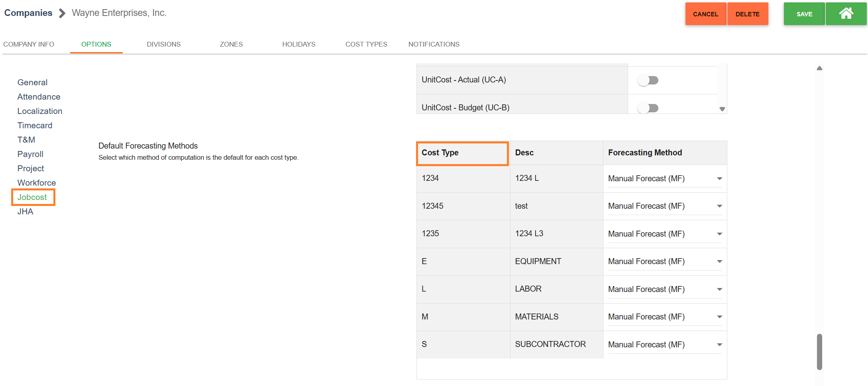Expand the LABOR forecasting method dropdown

click(664, 289)
